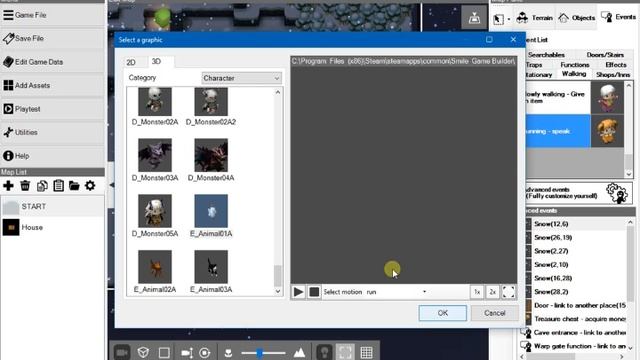Viewport: 640px width, 360px height.
Task: Open Edit Game Data
Action: coord(52,62)
